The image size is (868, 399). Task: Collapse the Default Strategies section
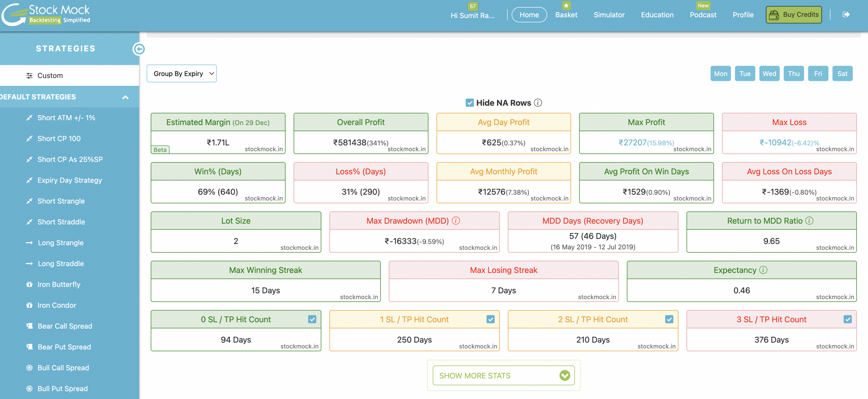[x=125, y=97]
